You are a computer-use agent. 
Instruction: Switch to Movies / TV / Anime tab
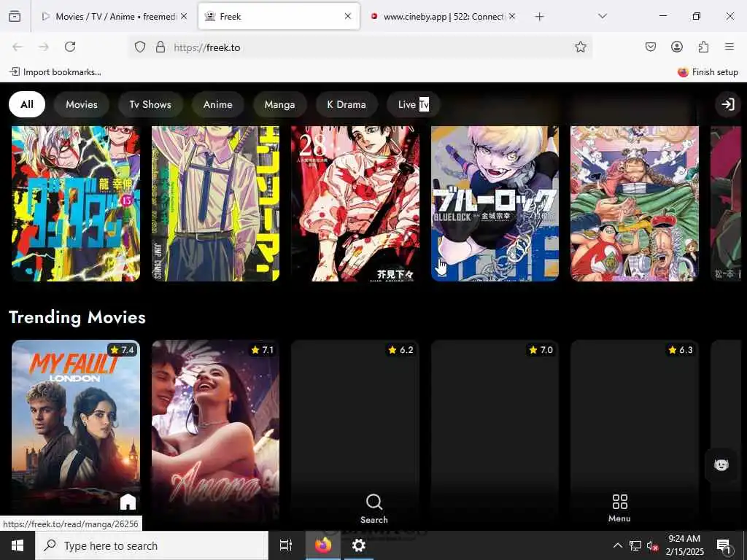pyautogui.click(x=115, y=16)
